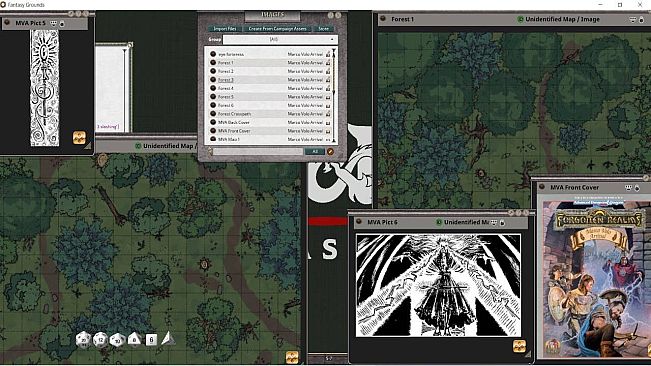Open the share icon in MVA Front Cover header

coord(629,188)
